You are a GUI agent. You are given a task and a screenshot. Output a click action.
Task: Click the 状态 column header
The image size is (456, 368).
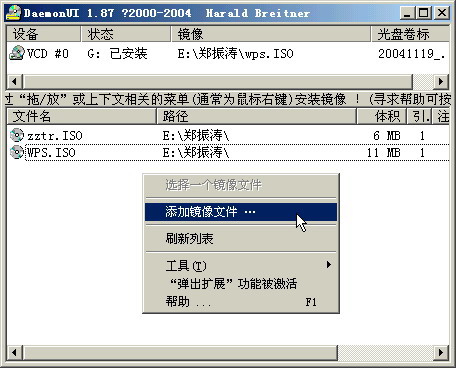click(x=126, y=34)
